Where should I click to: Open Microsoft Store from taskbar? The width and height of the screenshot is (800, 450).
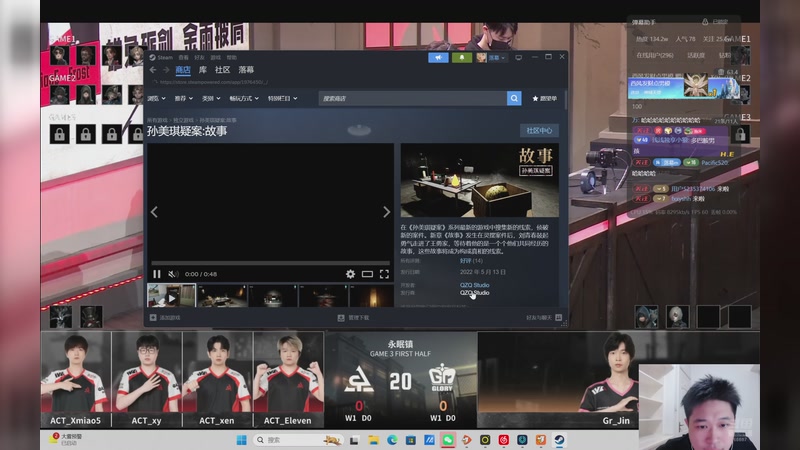tap(411, 440)
